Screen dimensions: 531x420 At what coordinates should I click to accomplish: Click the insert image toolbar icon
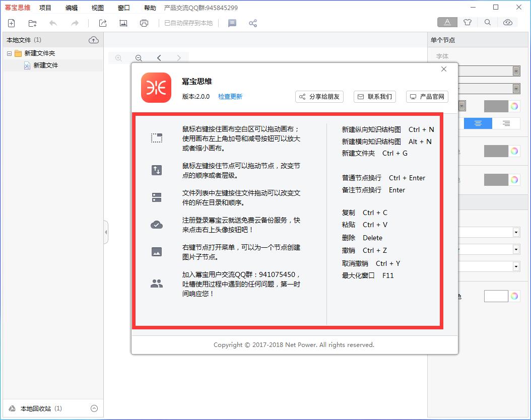pos(123,23)
